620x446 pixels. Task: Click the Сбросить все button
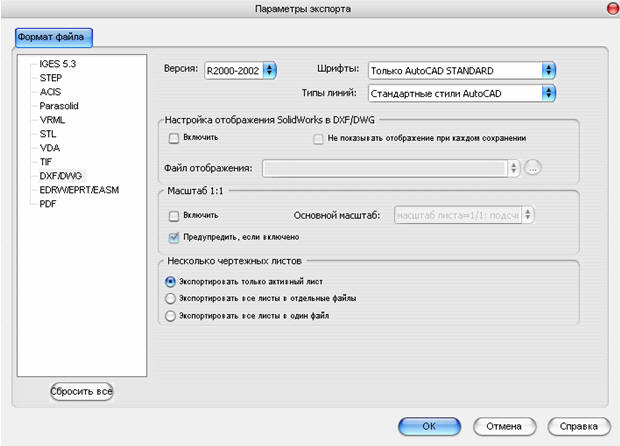81,391
